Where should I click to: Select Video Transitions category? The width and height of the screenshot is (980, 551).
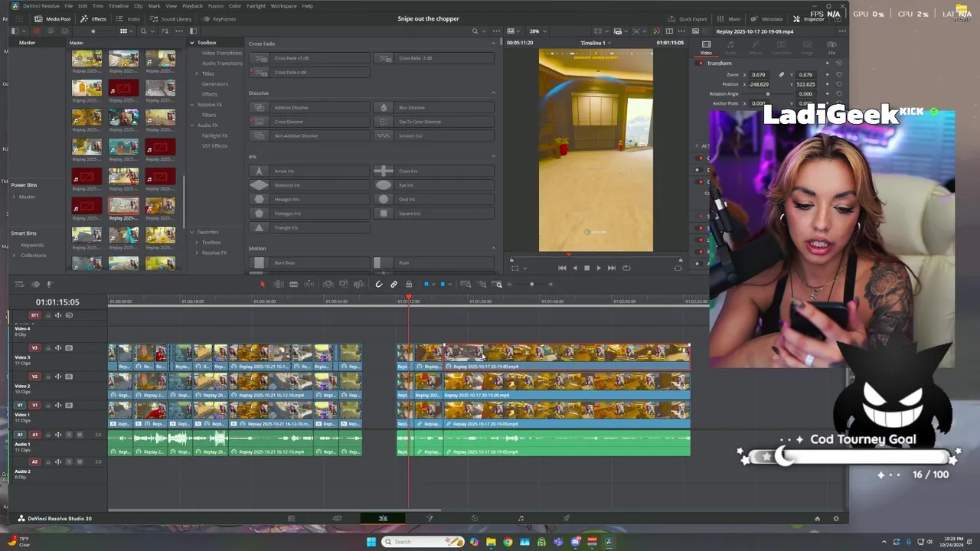point(221,53)
